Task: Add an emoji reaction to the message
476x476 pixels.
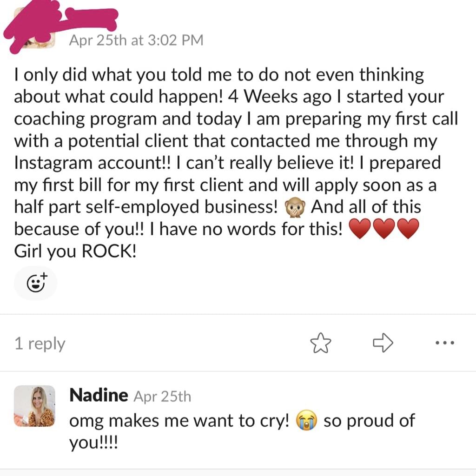Action: point(35,283)
